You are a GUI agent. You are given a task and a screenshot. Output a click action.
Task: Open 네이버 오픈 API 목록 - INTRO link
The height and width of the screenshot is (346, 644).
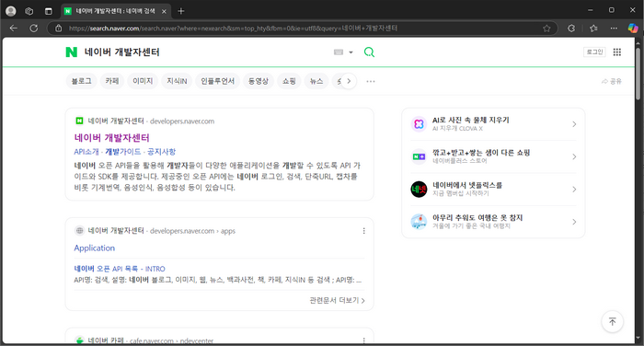pos(120,269)
